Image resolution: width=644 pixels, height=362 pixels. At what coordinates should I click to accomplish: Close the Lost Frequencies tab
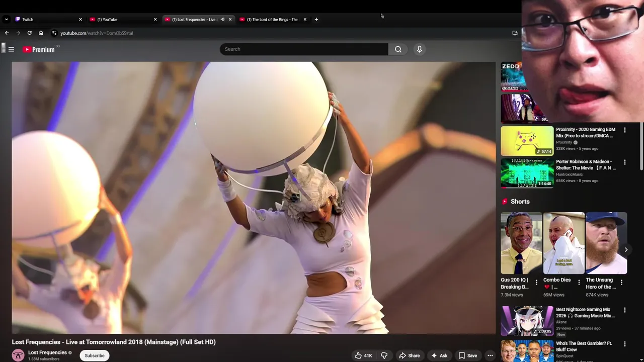pyautogui.click(x=230, y=20)
